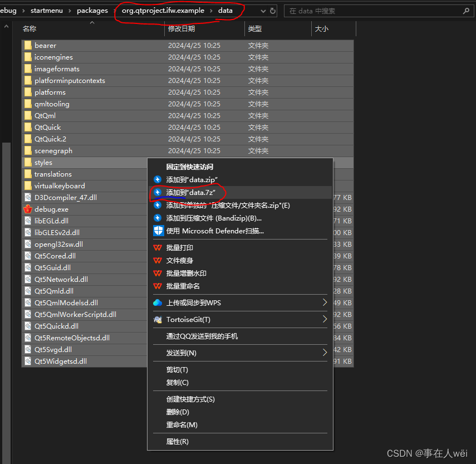Click the address bar refresh icon
Screen dimensions: 476x464
click(273, 11)
